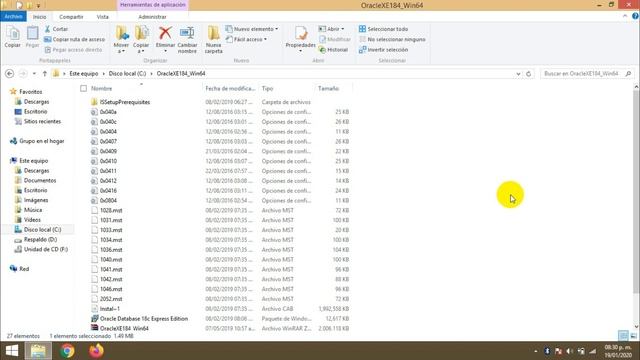This screenshot has width=640, height=360.
Task: Toggle the select-all items checkbox
Action: click(84, 89)
